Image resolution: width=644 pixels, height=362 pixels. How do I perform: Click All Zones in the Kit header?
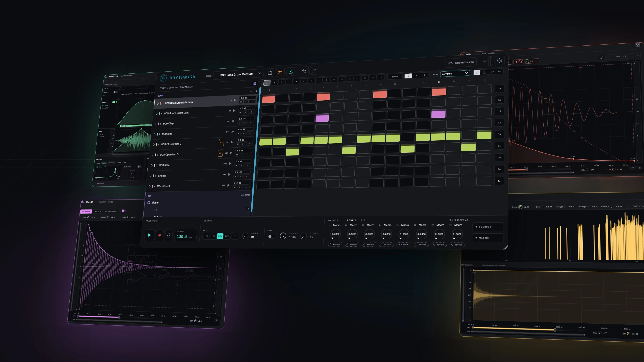(246, 195)
